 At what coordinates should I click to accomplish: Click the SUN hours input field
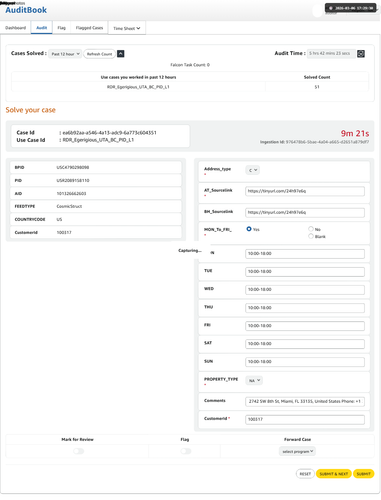tap(305, 362)
